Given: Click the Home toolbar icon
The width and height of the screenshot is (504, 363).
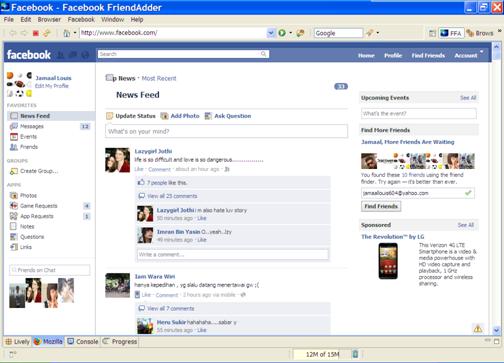Looking at the screenshot, I should (x=67, y=33).
